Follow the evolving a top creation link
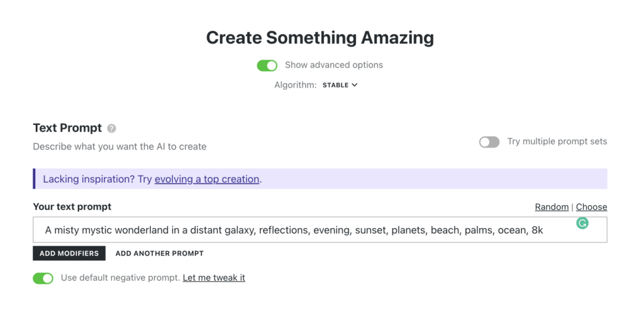Screen dimensions: 644x309 (207, 179)
